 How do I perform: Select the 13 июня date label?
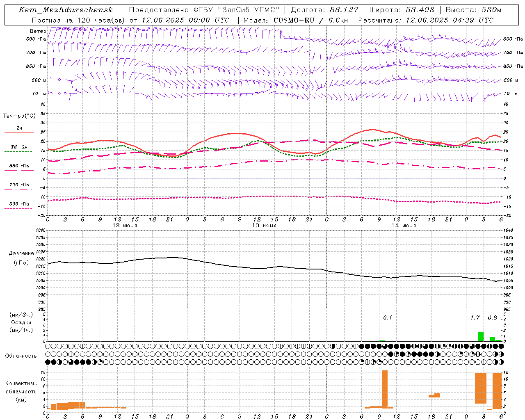click(x=264, y=226)
